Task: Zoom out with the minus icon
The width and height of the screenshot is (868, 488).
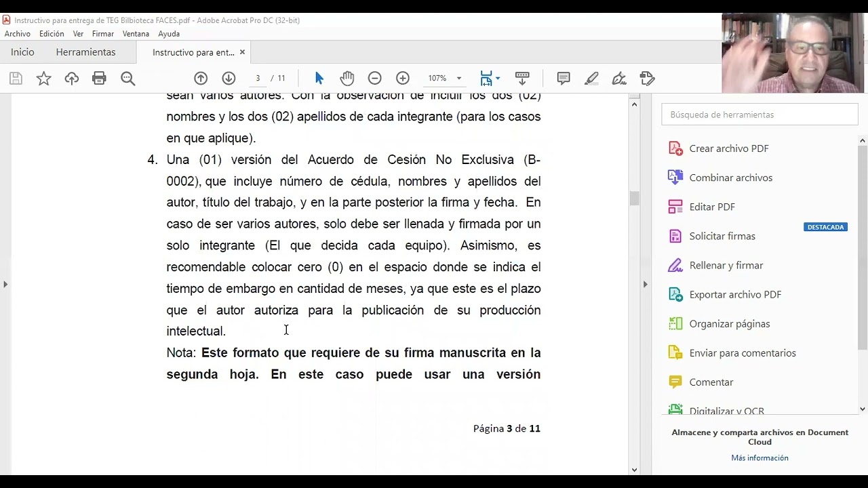Action: click(x=374, y=79)
